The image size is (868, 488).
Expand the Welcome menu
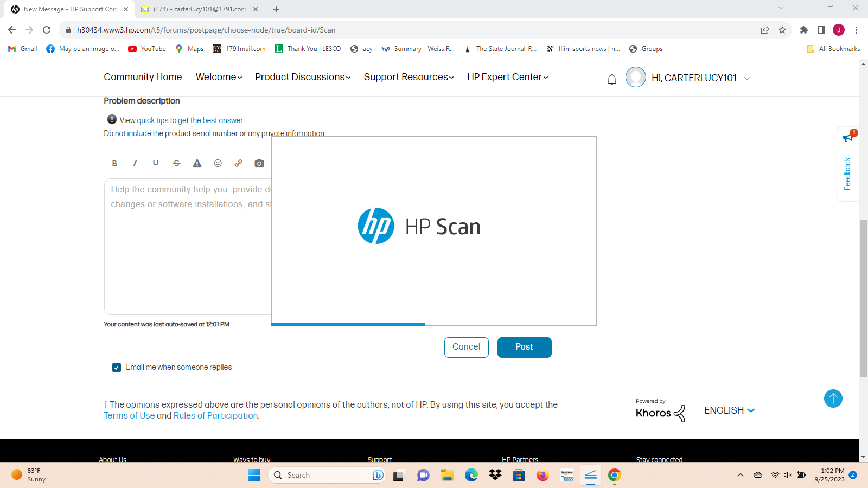pos(219,77)
